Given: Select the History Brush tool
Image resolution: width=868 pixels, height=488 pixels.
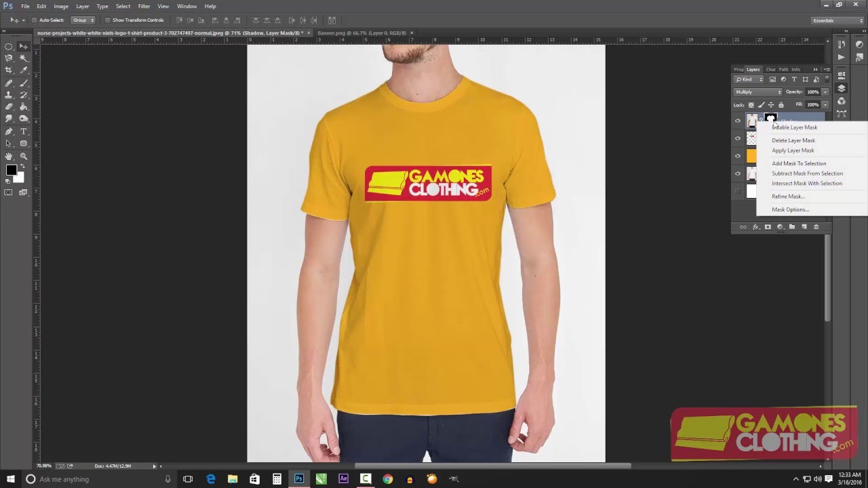Looking at the screenshot, I should click(23, 95).
